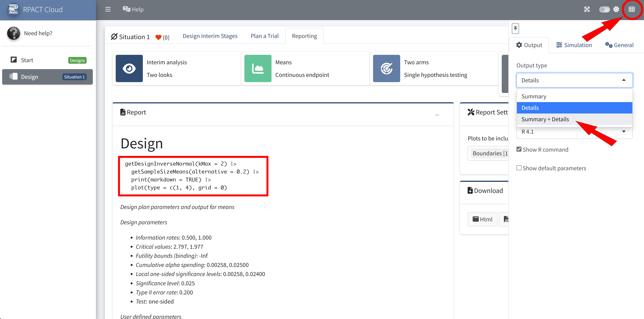The height and width of the screenshot is (319, 644).
Task: Switch to Plan a Trial tab
Action: click(x=265, y=36)
